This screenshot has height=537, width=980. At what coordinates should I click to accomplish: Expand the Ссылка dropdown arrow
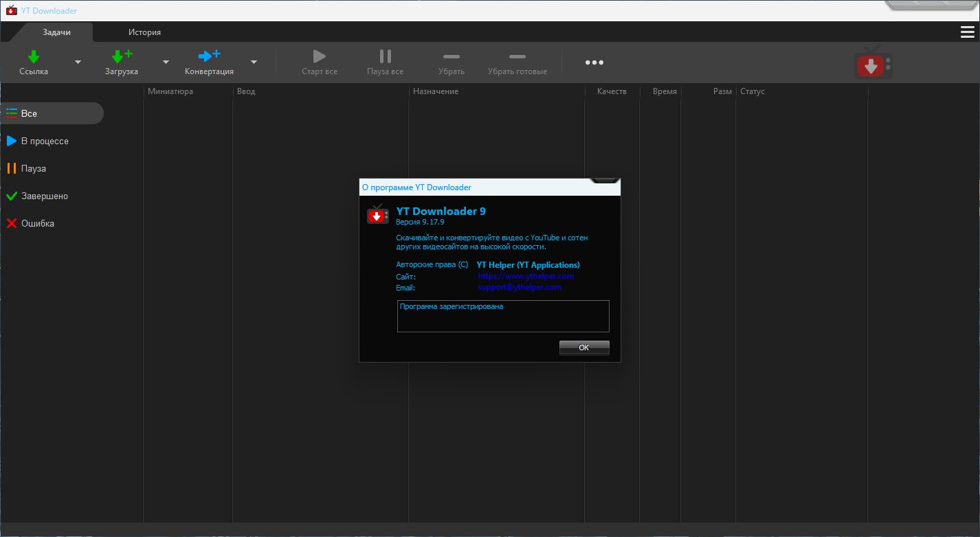(78, 62)
